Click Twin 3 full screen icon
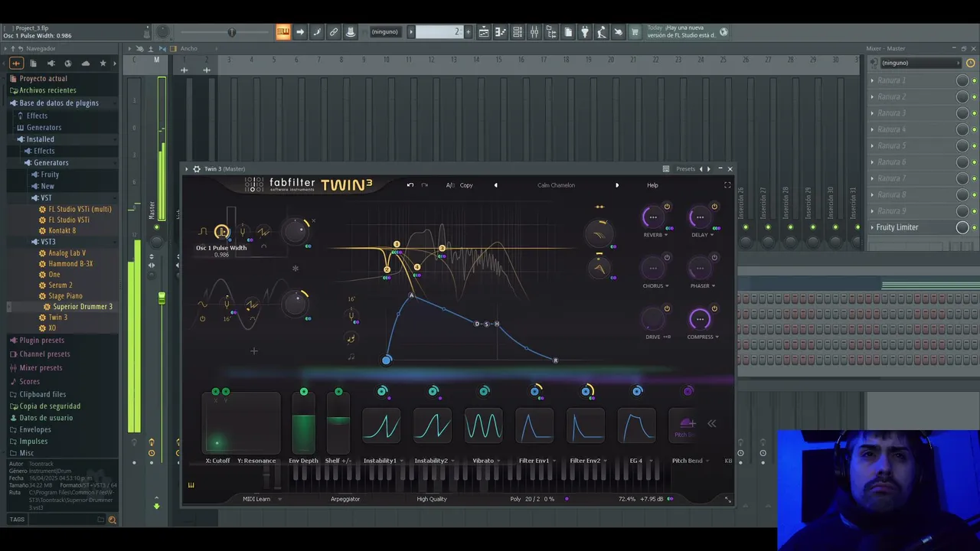Viewport: 980px width, 551px height. pos(727,185)
